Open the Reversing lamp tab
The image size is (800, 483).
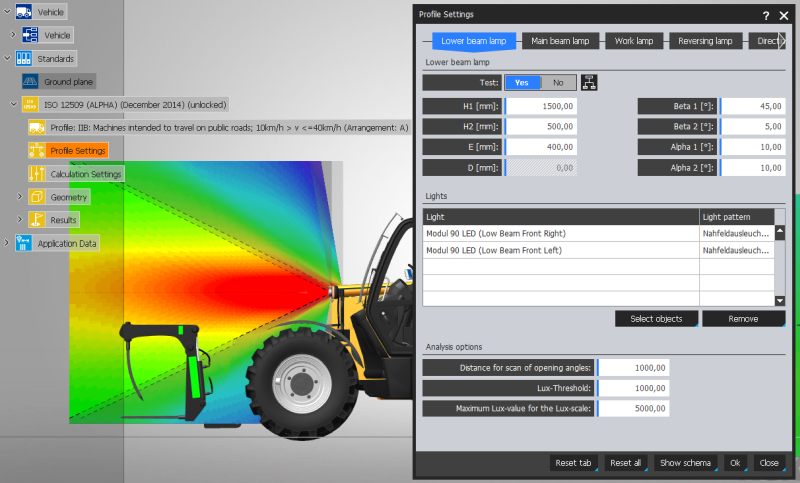(x=703, y=41)
